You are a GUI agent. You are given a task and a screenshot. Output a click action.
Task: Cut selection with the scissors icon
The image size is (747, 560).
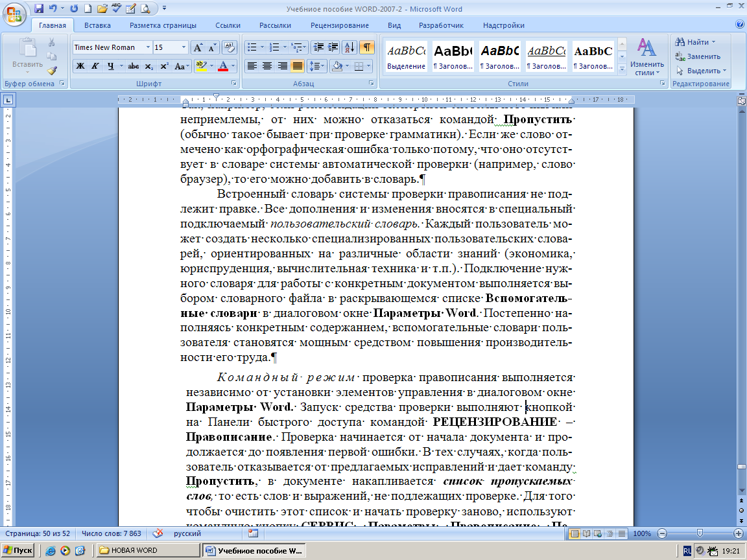click(x=51, y=43)
